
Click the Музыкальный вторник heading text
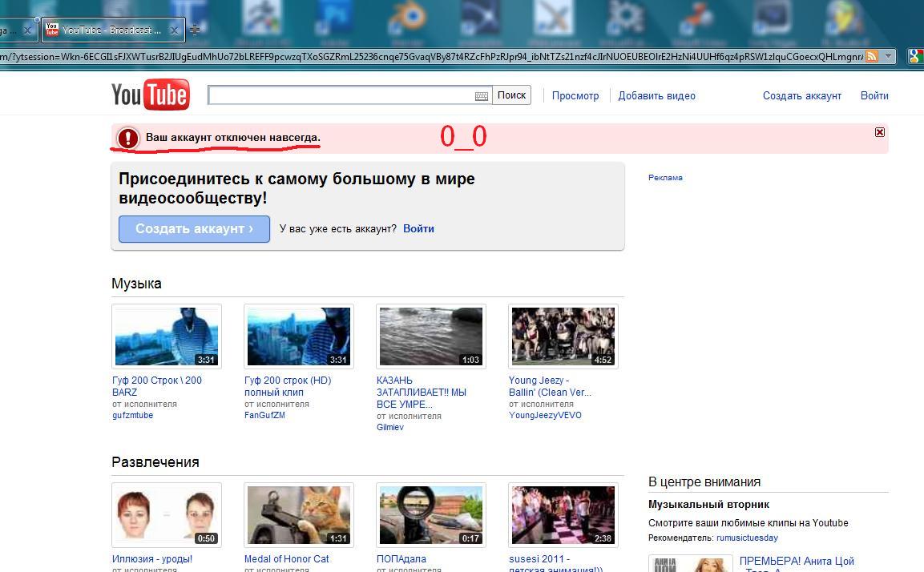(x=709, y=504)
